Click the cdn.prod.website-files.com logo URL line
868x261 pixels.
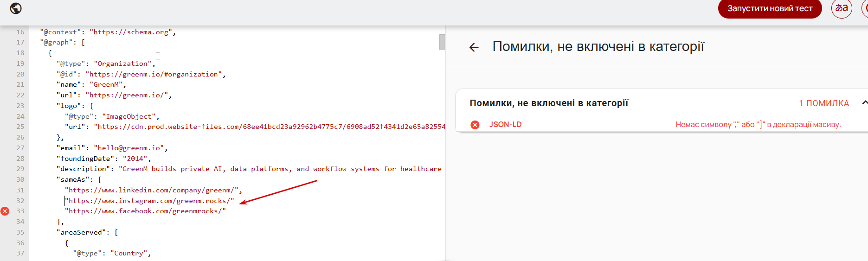pyautogui.click(x=255, y=127)
